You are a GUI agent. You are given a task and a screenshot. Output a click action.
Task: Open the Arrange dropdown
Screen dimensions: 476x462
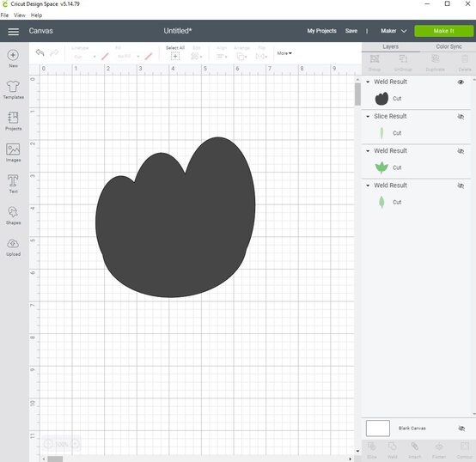241,56
